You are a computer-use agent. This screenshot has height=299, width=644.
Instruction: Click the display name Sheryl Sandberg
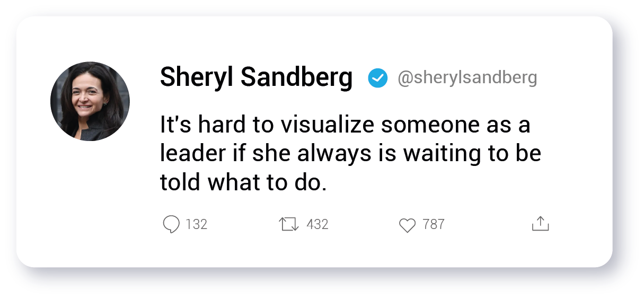click(x=256, y=78)
